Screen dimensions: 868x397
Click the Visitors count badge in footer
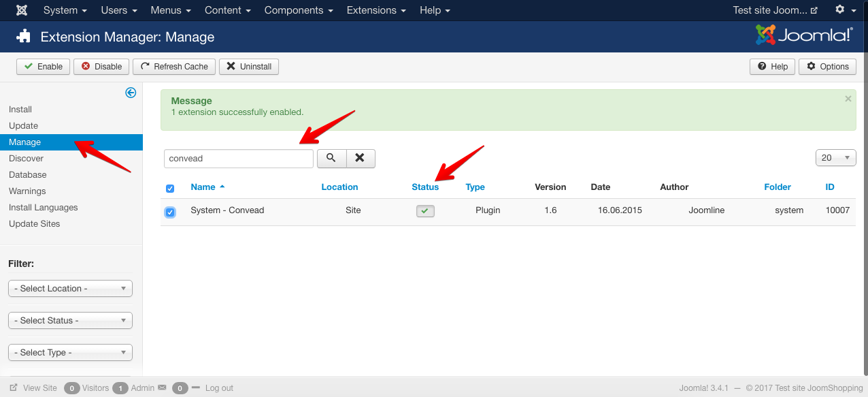pos(72,388)
